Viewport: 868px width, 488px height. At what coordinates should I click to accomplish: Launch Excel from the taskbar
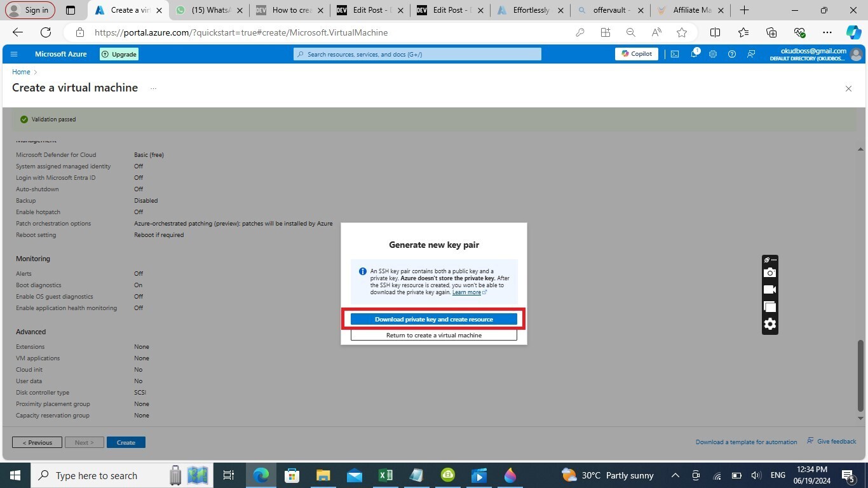(386, 475)
